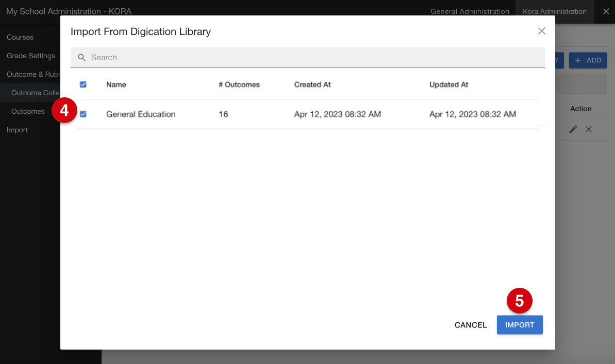The image size is (615, 364).
Task: Toggle the select-all checkbox in header
Action: (83, 84)
